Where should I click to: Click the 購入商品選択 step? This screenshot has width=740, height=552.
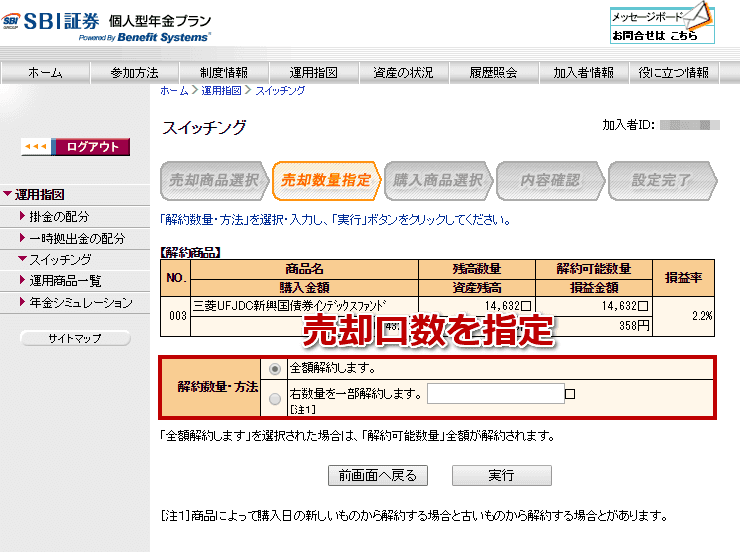click(x=438, y=181)
